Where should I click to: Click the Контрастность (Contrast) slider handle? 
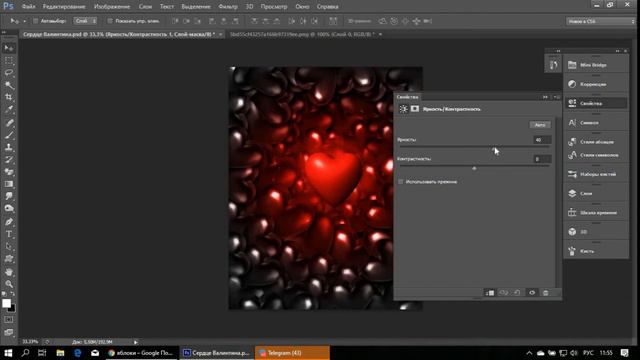pyautogui.click(x=474, y=168)
